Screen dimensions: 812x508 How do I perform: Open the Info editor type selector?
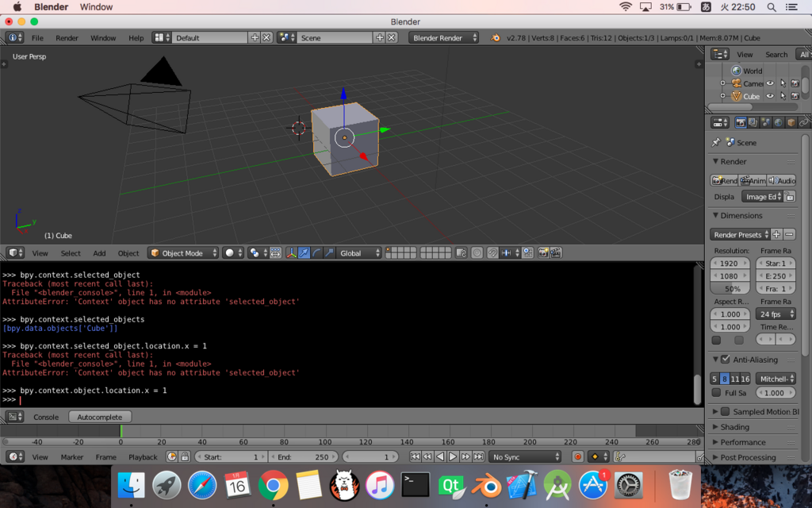click(x=14, y=38)
